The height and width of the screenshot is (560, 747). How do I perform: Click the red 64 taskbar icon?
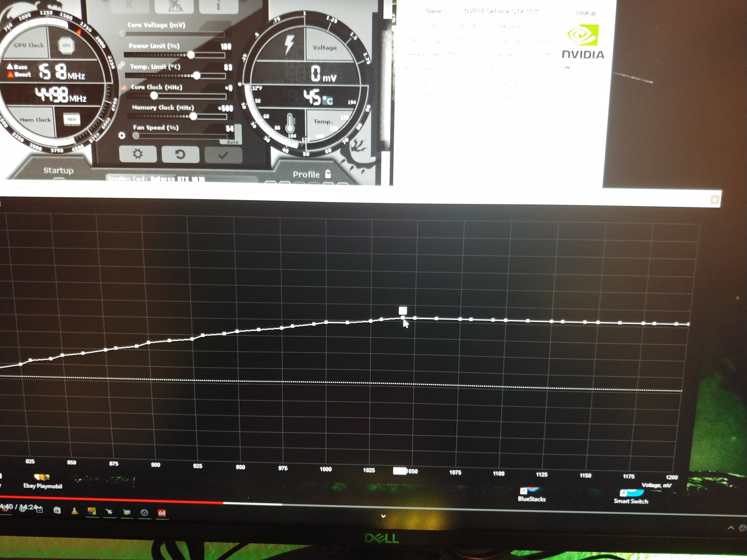(162, 513)
